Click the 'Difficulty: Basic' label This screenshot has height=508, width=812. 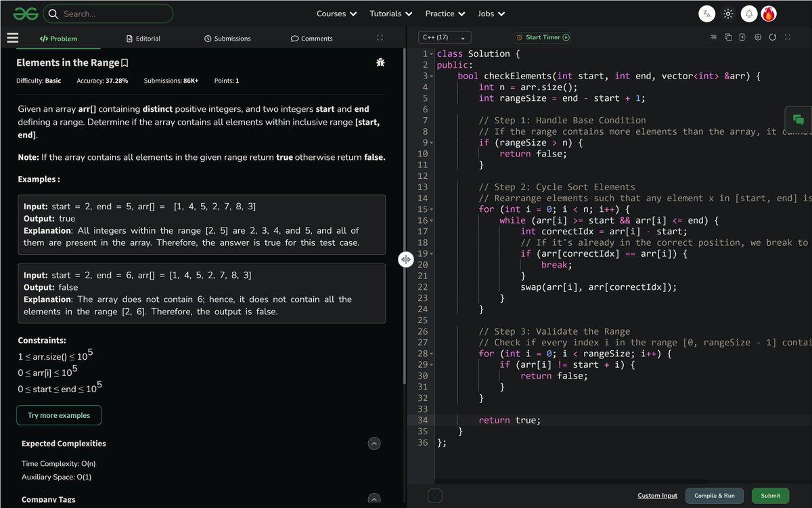(39, 81)
